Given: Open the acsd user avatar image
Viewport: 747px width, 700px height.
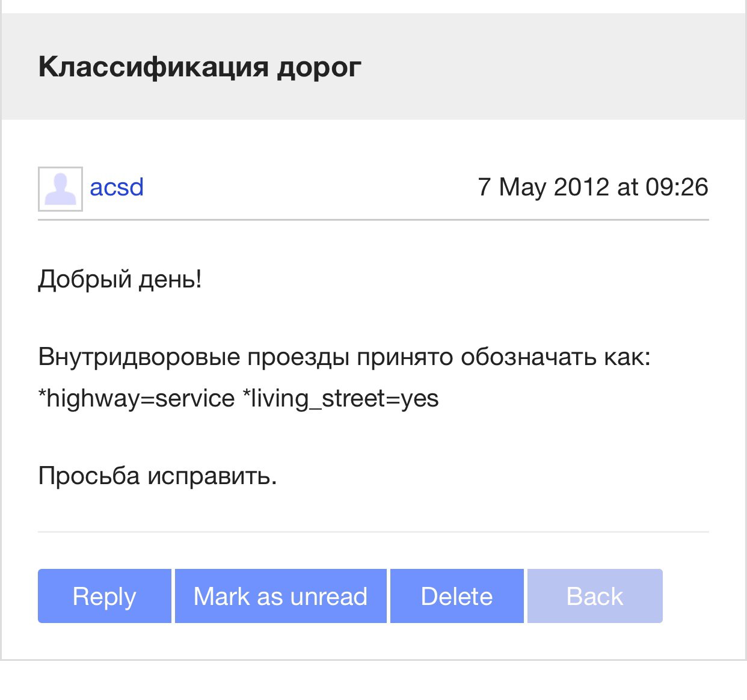Looking at the screenshot, I should pyautogui.click(x=60, y=189).
